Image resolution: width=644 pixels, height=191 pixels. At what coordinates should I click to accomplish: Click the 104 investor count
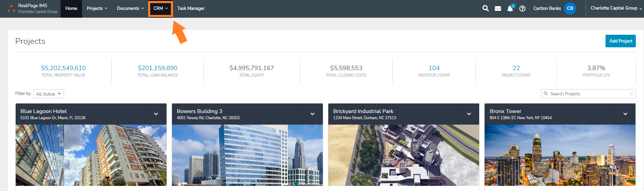pyautogui.click(x=434, y=68)
